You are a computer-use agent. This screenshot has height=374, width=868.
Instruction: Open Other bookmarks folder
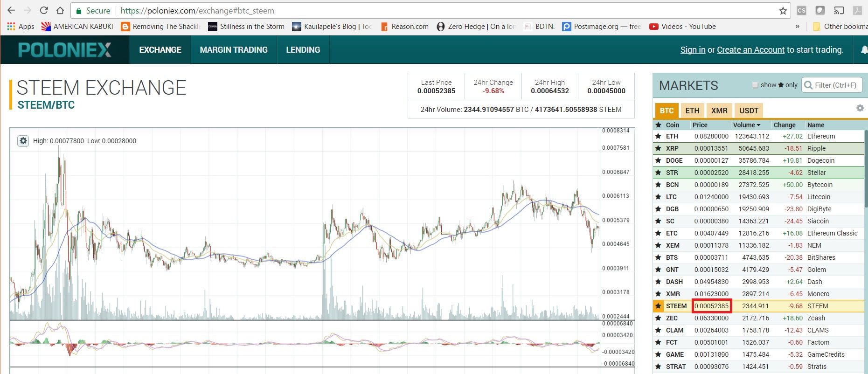[x=840, y=27]
